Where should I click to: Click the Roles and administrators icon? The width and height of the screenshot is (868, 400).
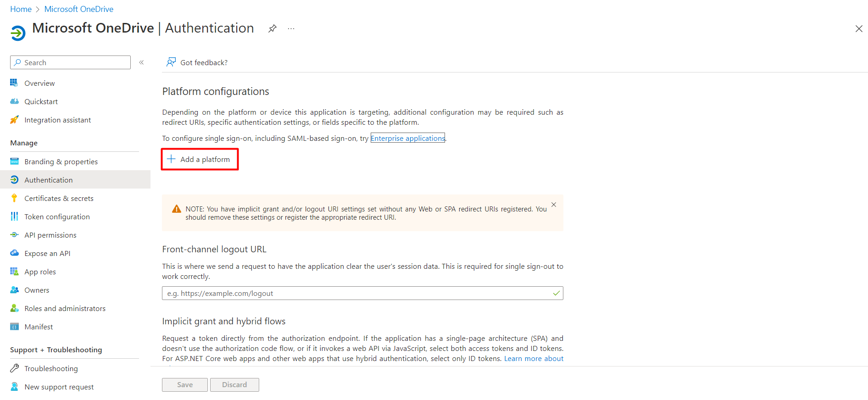(14, 308)
